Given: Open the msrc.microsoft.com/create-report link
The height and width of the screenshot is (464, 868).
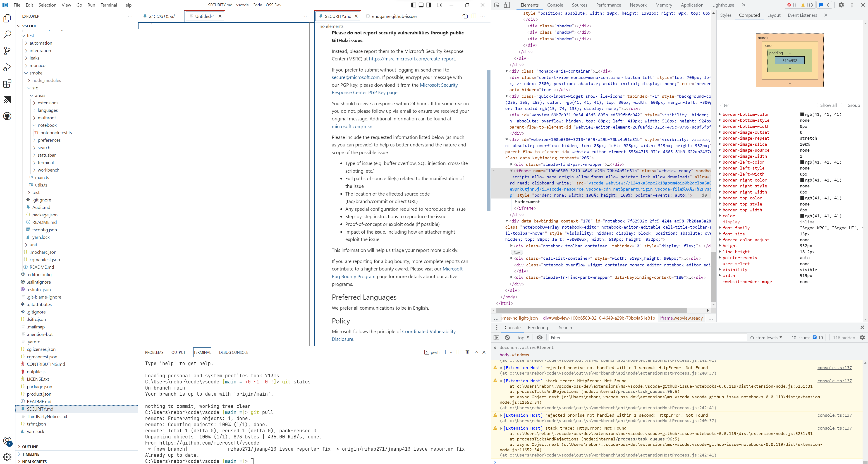Looking at the screenshot, I should (412, 59).
